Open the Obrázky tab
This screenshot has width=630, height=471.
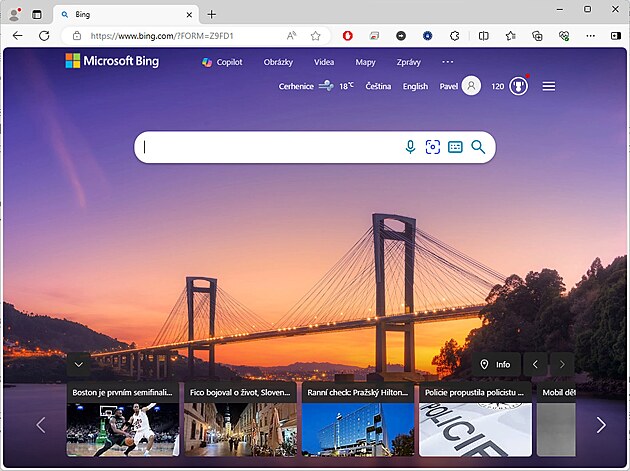coord(278,62)
